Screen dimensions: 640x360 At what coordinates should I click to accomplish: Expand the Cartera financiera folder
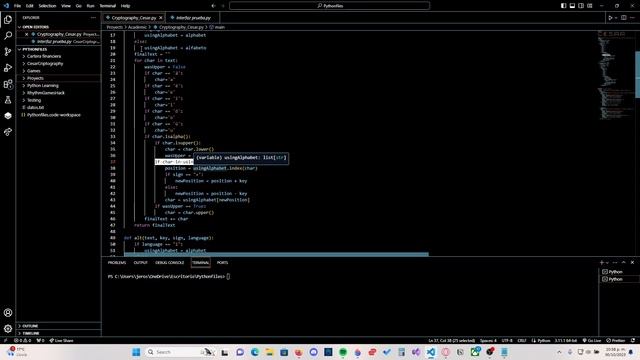[x=44, y=56]
